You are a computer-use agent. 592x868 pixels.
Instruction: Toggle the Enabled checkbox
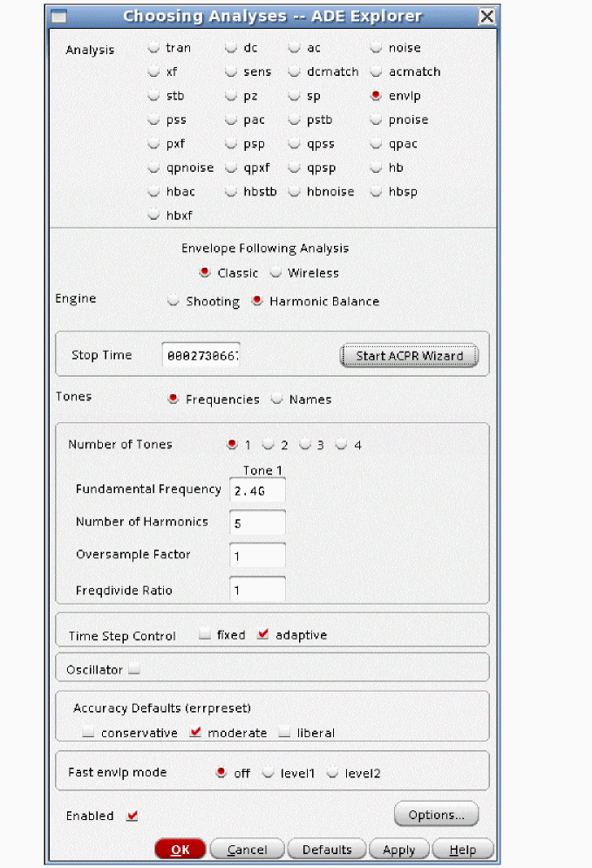(133, 817)
